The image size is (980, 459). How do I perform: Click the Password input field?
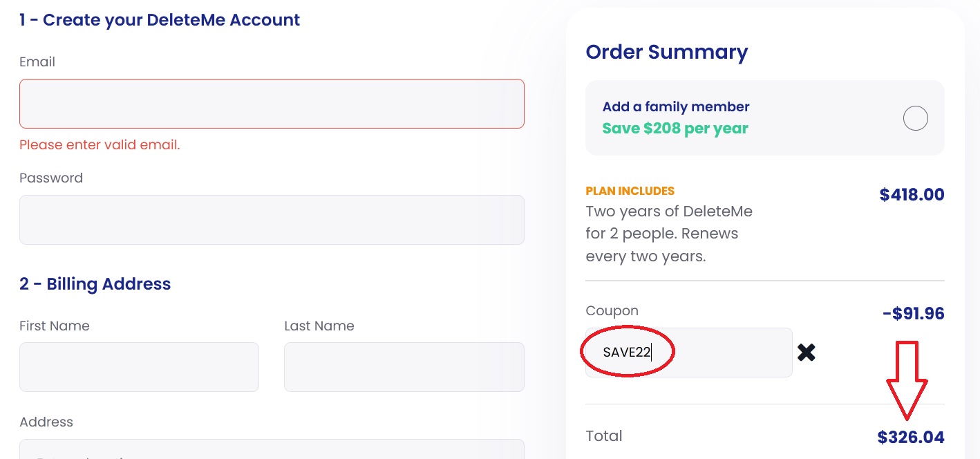point(272,220)
